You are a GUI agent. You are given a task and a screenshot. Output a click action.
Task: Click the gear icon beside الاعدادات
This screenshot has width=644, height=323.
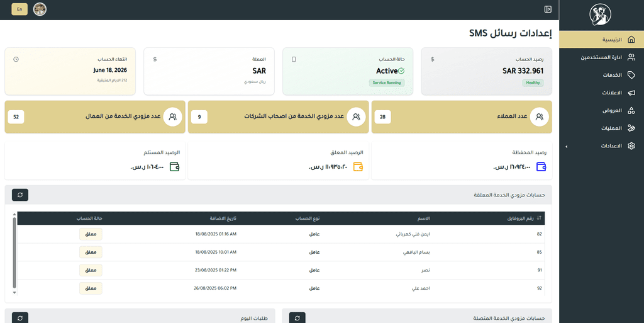631,146
